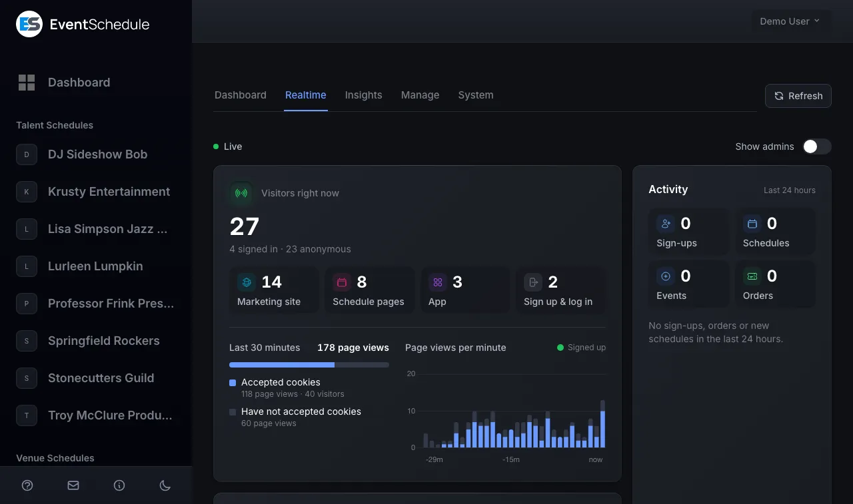This screenshot has width=853, height=504.
Task: Open the System tab
Action: click(476, 95)
